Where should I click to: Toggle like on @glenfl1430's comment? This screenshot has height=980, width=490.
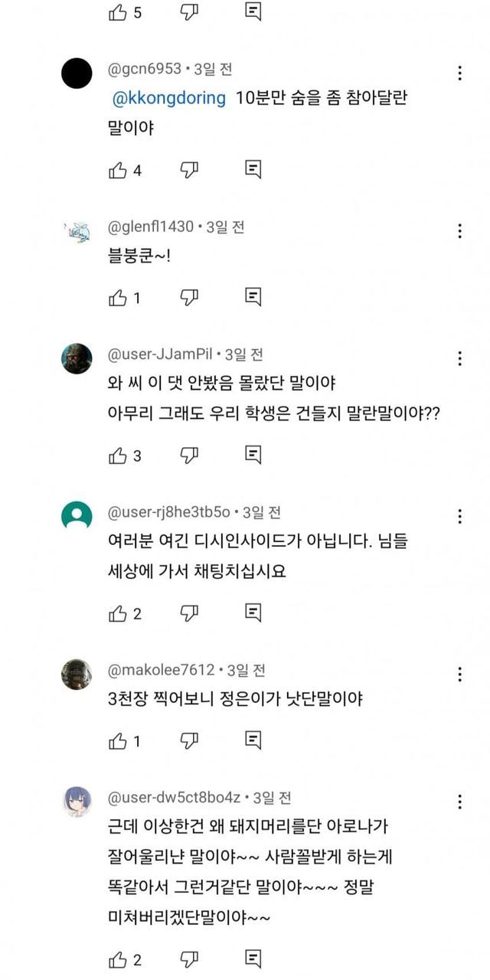(x=118, y=297)
